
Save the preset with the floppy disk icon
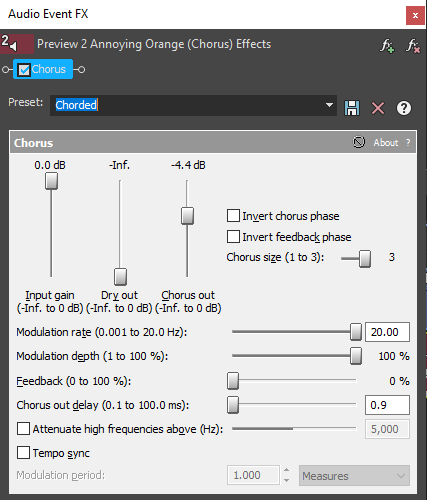(x=352, y=108)
